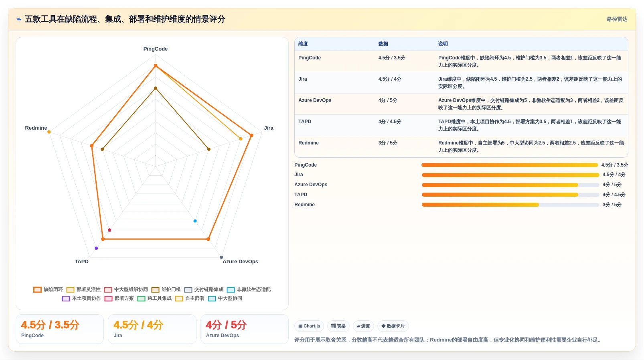Screen dimensions: 644x360
Task: Select the Redmine table row name
Action: point(309,143)
